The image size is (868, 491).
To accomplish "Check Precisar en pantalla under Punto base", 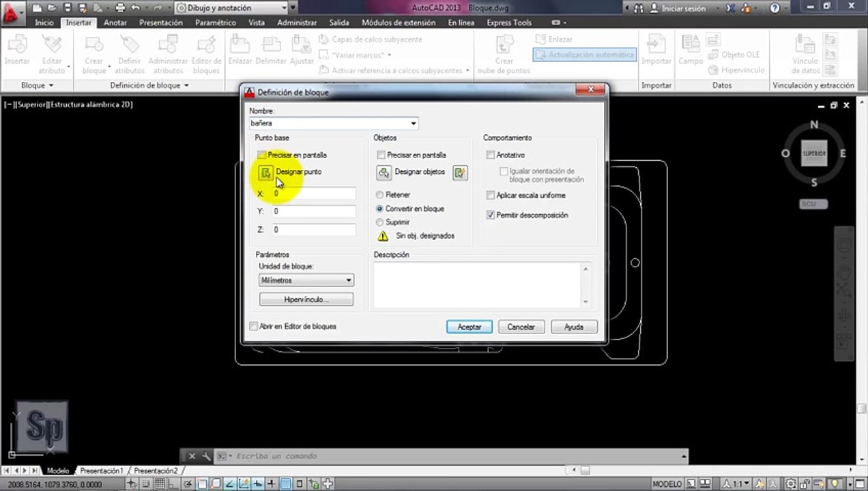I will click(x=262, y=155).
